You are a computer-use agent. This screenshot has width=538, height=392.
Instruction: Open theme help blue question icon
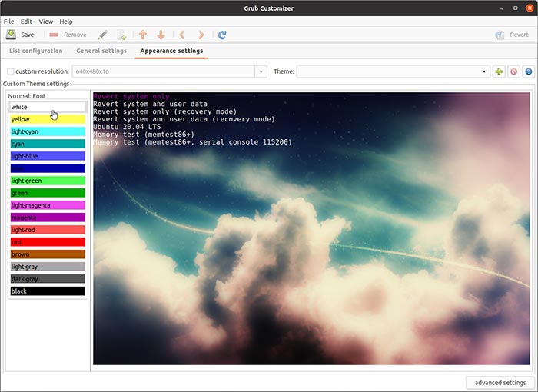coord(528,71)
